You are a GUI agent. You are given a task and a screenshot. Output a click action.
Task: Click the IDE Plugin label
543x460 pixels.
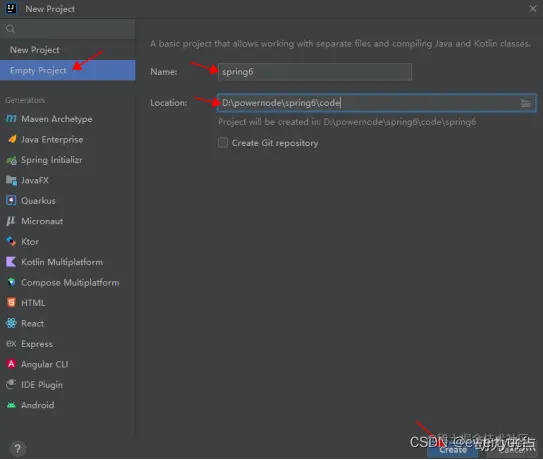[42, 385]
